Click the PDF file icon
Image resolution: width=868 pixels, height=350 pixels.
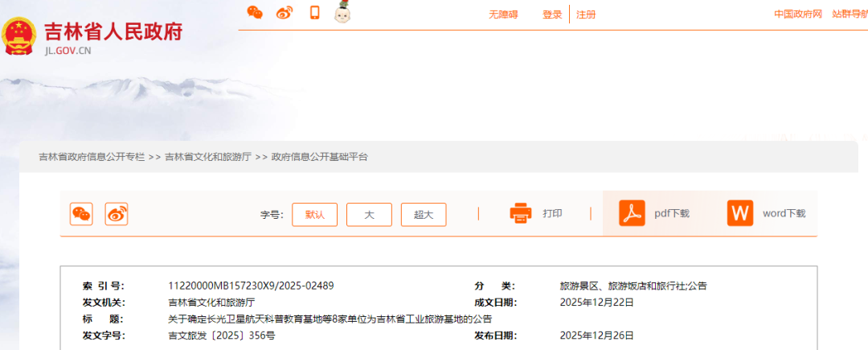coord(633,213)
